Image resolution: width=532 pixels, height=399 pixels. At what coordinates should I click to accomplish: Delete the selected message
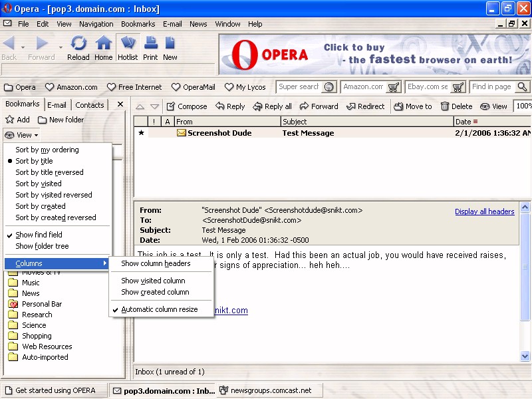click(456, 106)
